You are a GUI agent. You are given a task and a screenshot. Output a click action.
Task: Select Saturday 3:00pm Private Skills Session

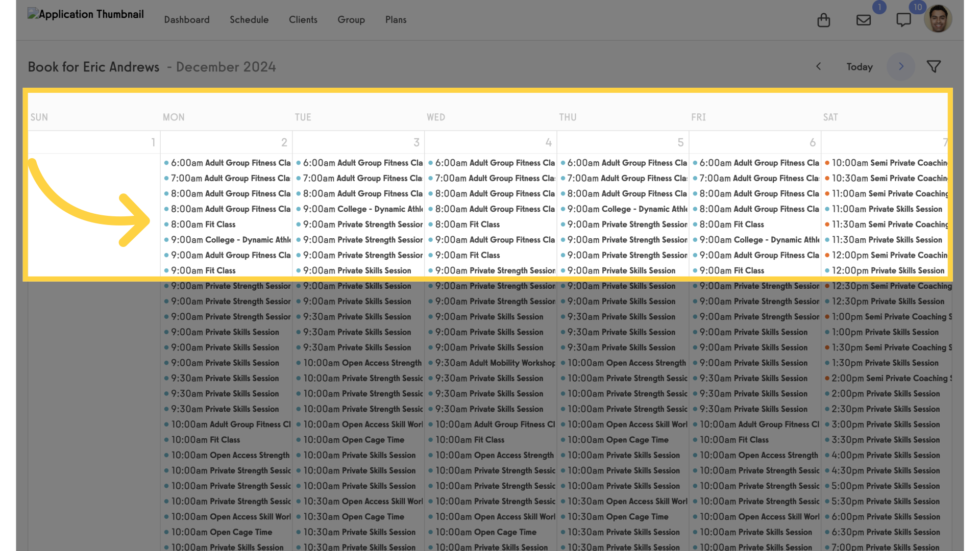883,424
